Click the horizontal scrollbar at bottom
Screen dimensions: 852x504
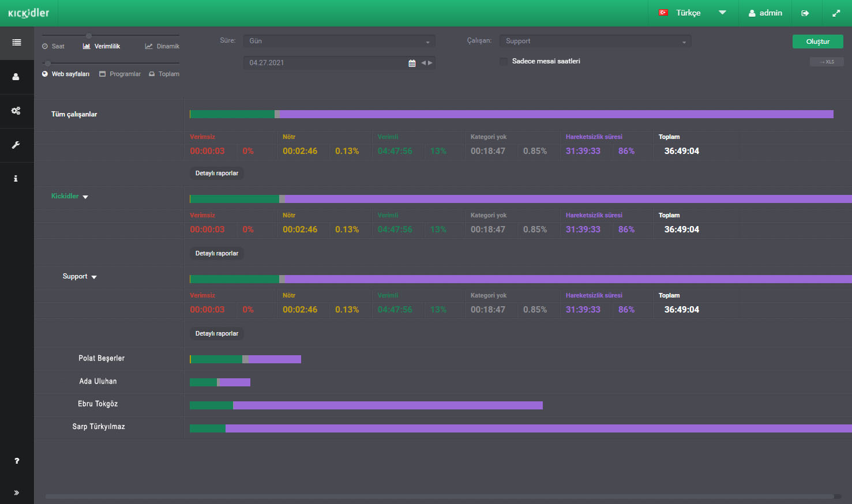point(440,497)
